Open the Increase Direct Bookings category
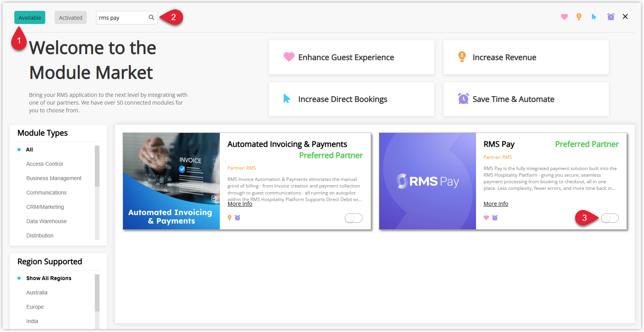The width and height of the screenshot is (644, 332). [x=351, y=99]
